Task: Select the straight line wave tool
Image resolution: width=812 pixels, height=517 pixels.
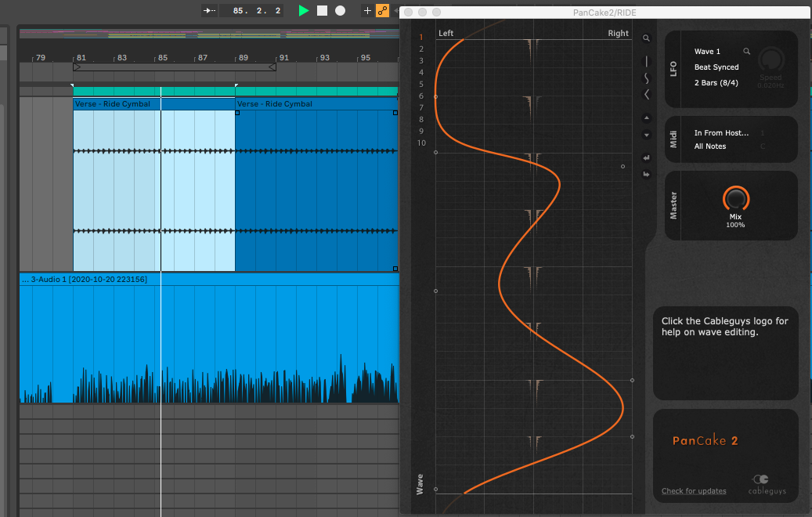Action: (x=646, y=62)
